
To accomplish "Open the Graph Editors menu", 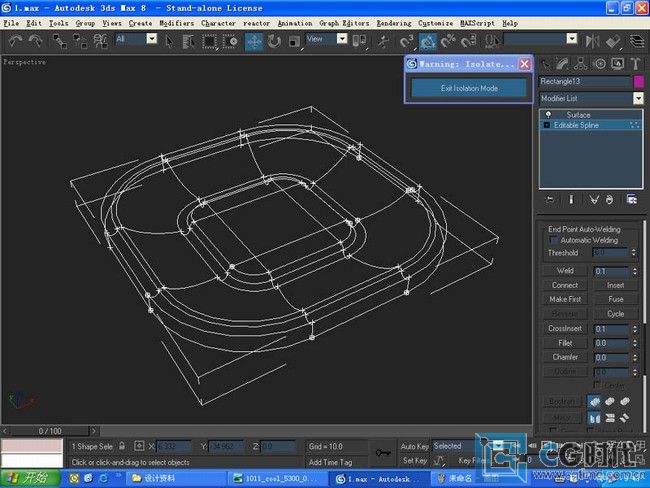I will 344,23.
